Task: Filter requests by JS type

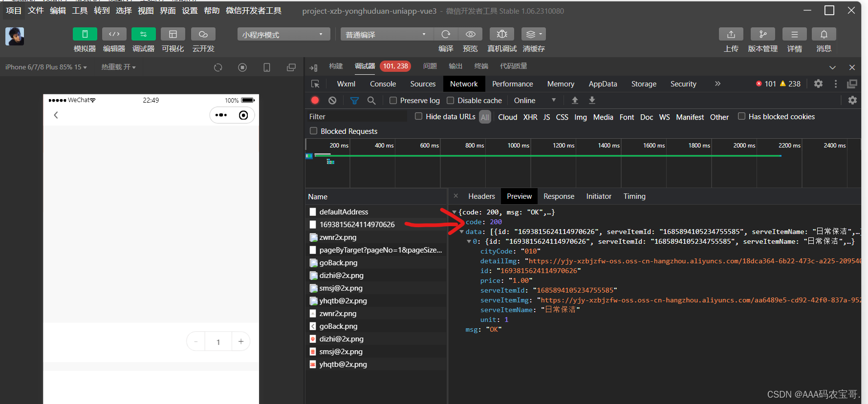Action: [546, 117]
